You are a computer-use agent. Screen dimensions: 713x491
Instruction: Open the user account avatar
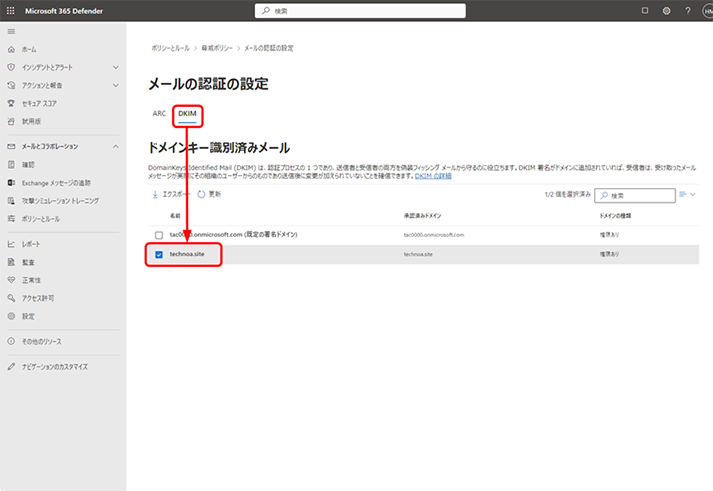pyautogui.click(x=708, y=10)
